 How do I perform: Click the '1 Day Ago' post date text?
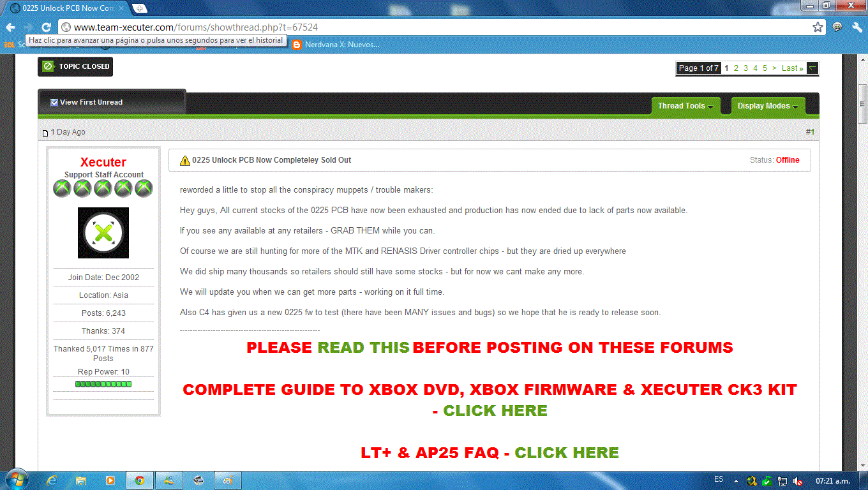(x=68, y=132)
